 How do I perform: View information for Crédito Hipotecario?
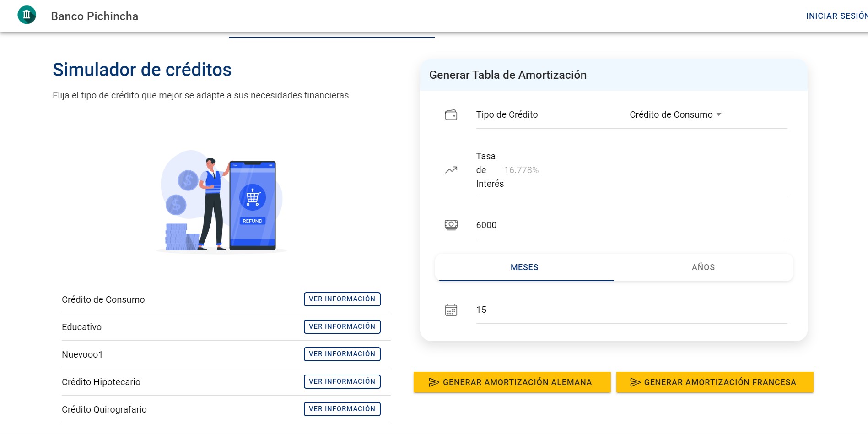pyautogui.click(x=342, y=381)
